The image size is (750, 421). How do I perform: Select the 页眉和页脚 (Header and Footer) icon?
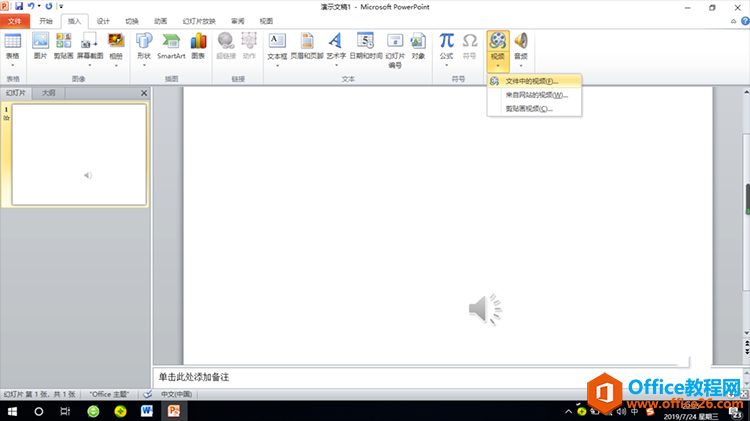307,45
